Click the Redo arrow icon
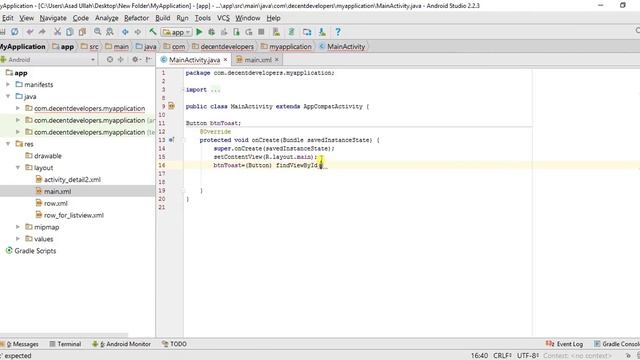Image resolution: width=640 pixels, height=360 pixels. coord(42,32)
